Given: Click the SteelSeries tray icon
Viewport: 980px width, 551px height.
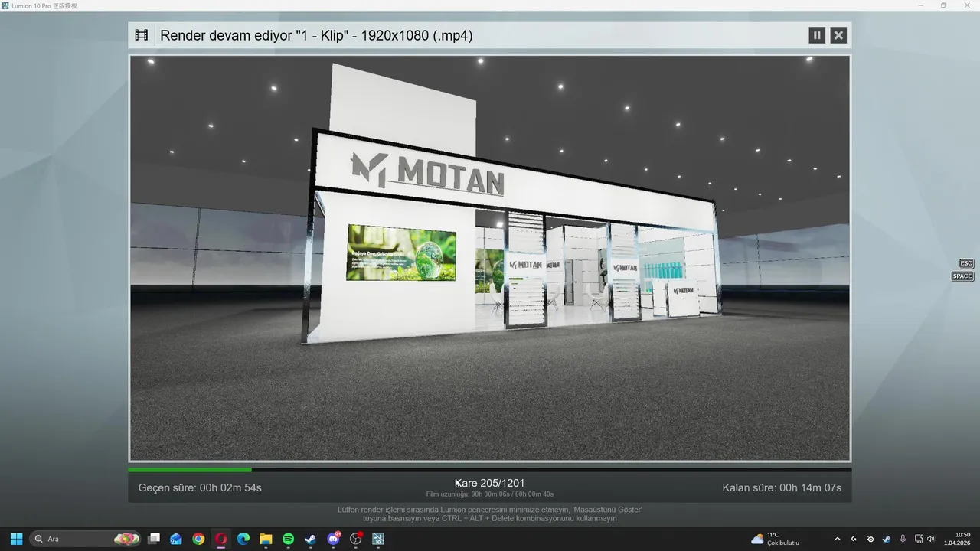Looking at the screenshot, I should 870,539.
